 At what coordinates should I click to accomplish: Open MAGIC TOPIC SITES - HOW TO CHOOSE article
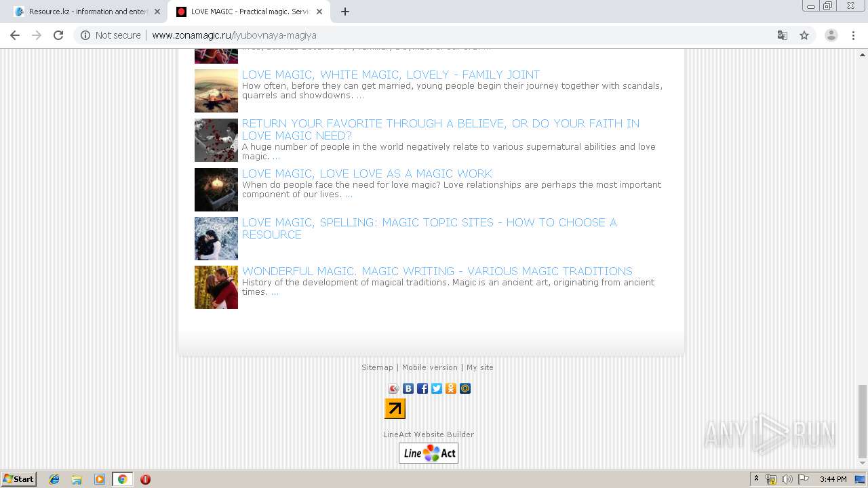pos(429,228)
